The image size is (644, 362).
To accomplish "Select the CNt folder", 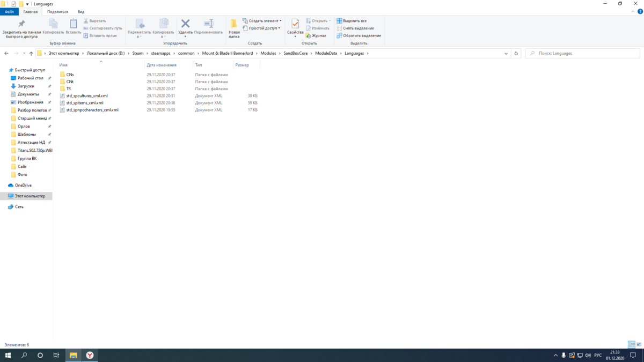I will click(x=70, y=82).
